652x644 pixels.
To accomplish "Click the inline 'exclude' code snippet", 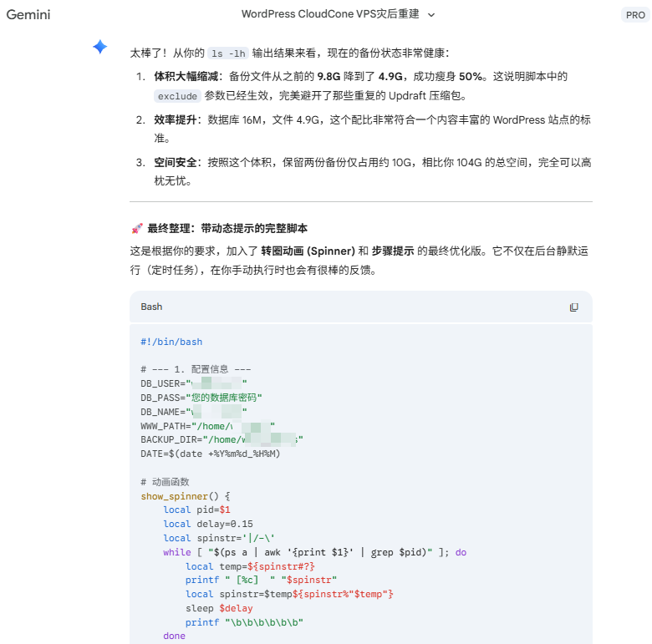I will (177, 96).
